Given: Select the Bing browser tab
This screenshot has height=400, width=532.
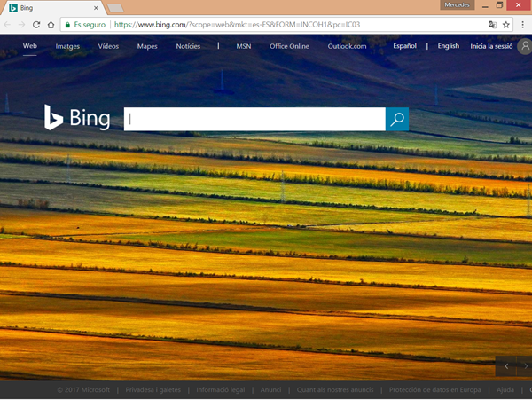Looking at the screenshot, I should click(x=52, y=8).
